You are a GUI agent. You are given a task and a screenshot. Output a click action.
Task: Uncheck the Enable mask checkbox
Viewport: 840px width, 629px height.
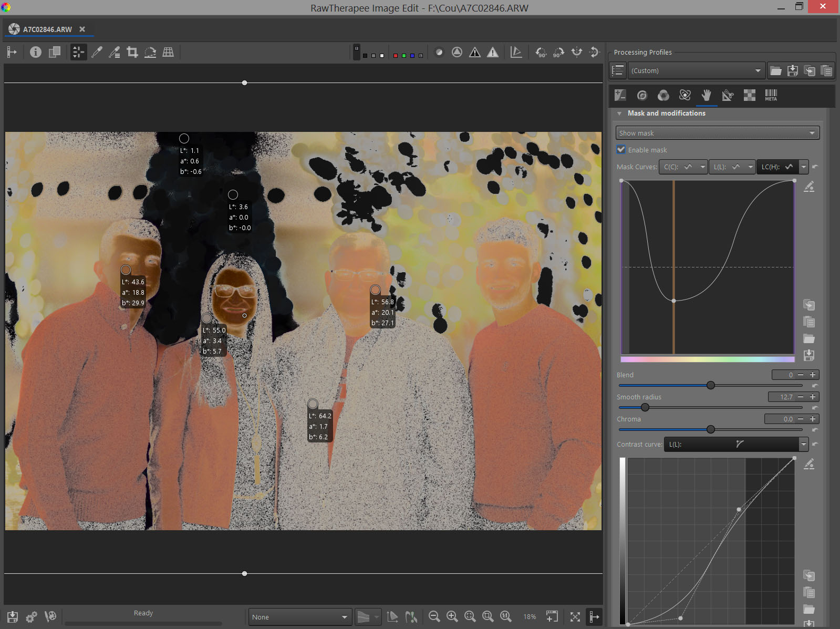click(621, 150)
